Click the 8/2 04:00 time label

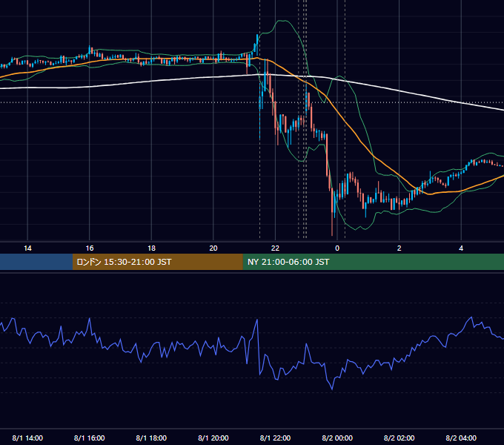[x=461, y=438]
